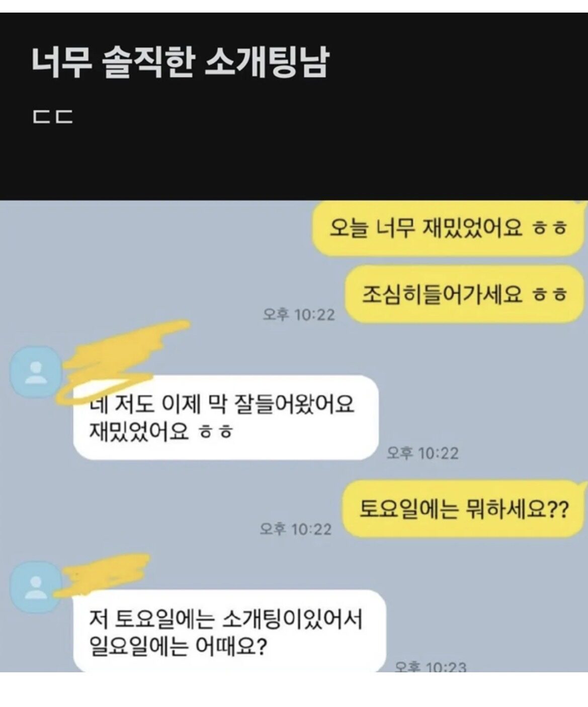Click the ㅎㅎ ending the 오늘 너무 재밌었어요 bubble

[550, 228]
